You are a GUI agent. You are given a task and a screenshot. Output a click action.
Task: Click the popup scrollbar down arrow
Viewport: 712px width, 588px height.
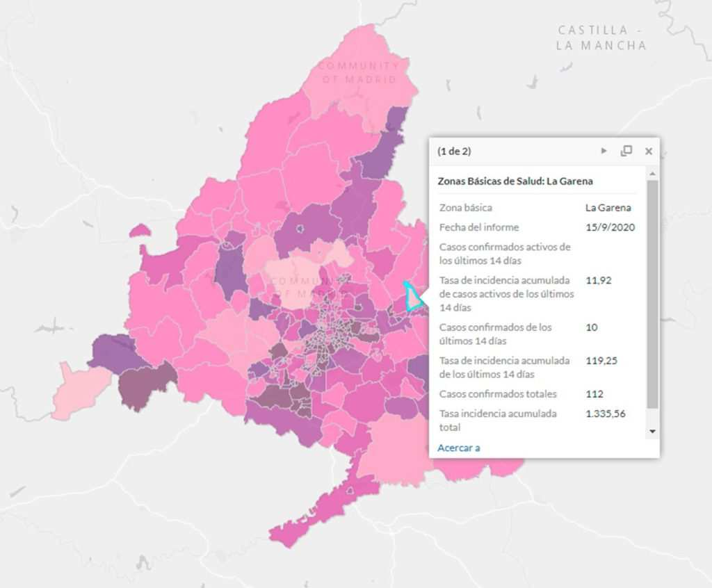click(x=652, y=432)
